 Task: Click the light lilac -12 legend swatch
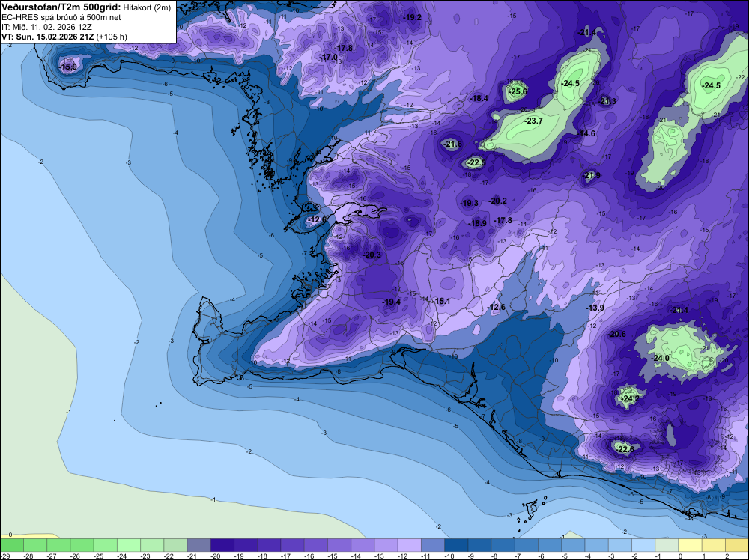tap(410, 545)
